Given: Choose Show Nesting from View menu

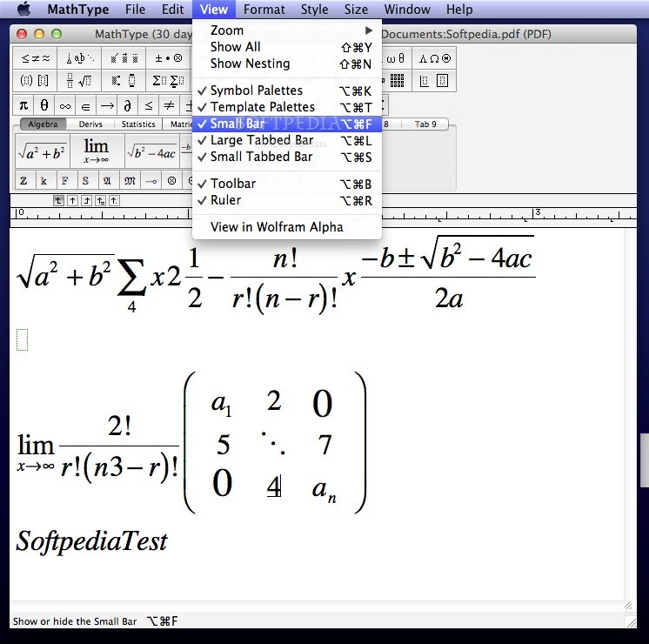Looking at the screenshot, I should 287,64.
